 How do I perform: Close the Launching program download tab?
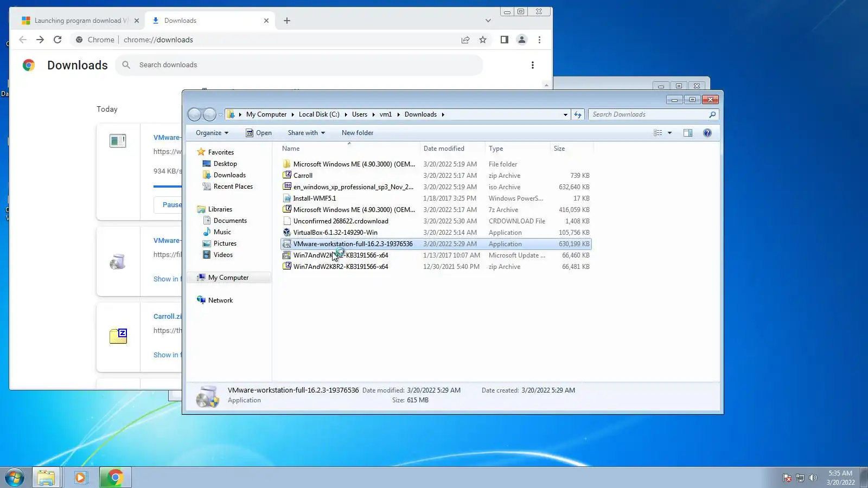pyautogui.click(x=137, y=21)
